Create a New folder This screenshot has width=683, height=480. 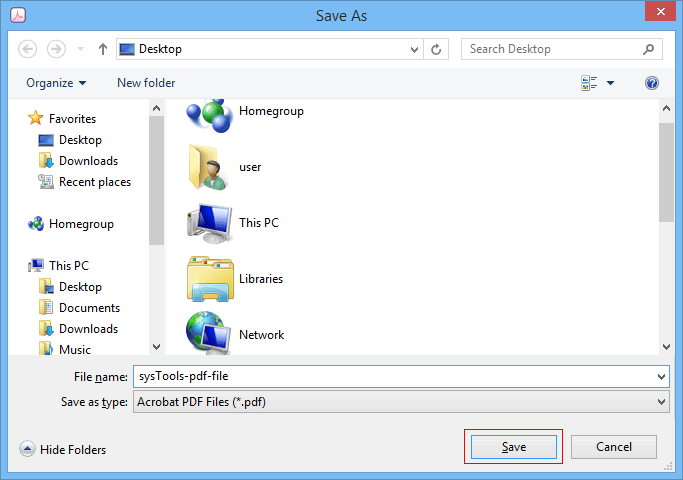pyautogui.click(x=146, y=83)
